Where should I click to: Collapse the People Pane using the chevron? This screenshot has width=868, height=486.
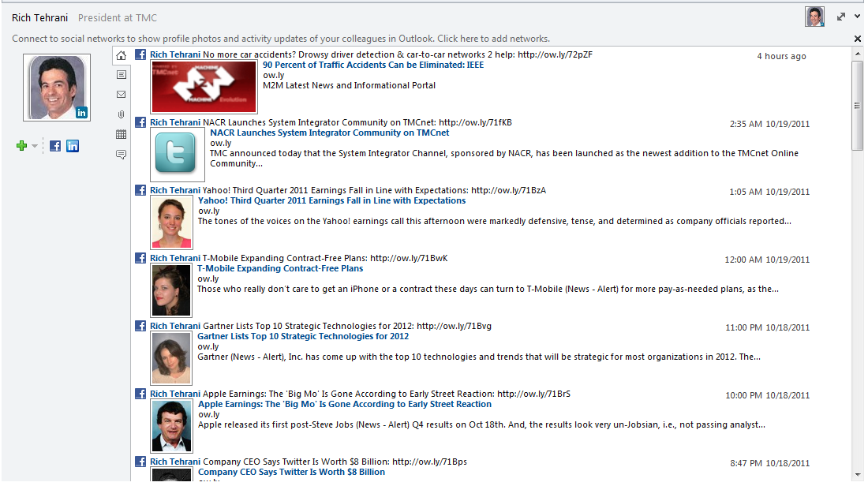[x=857, y=17]
